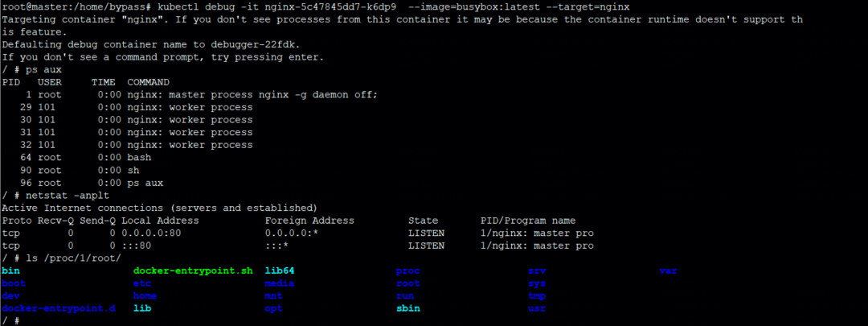
Task: Select the sbin entry in listing
Action: click(408, 308)
